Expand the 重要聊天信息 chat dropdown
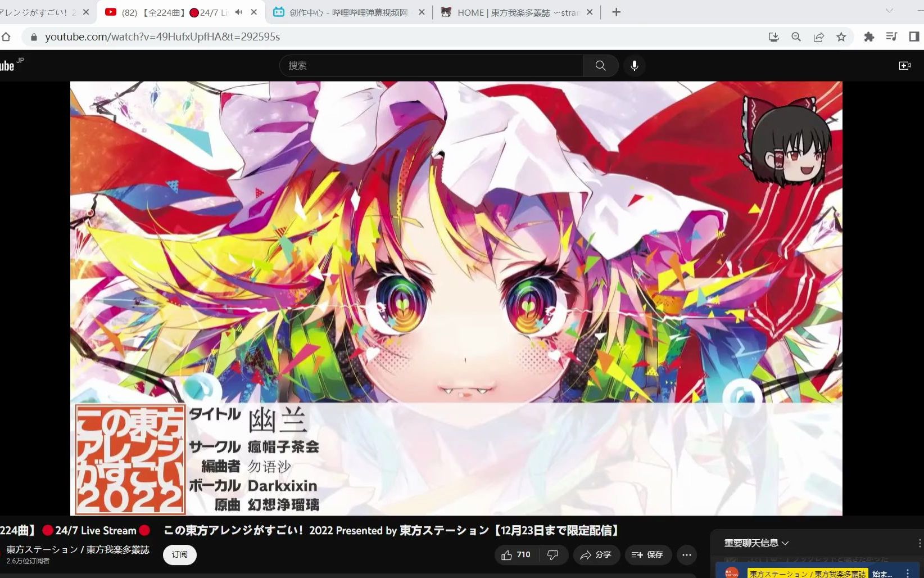 pyautogui.click(x=757, y=543)
